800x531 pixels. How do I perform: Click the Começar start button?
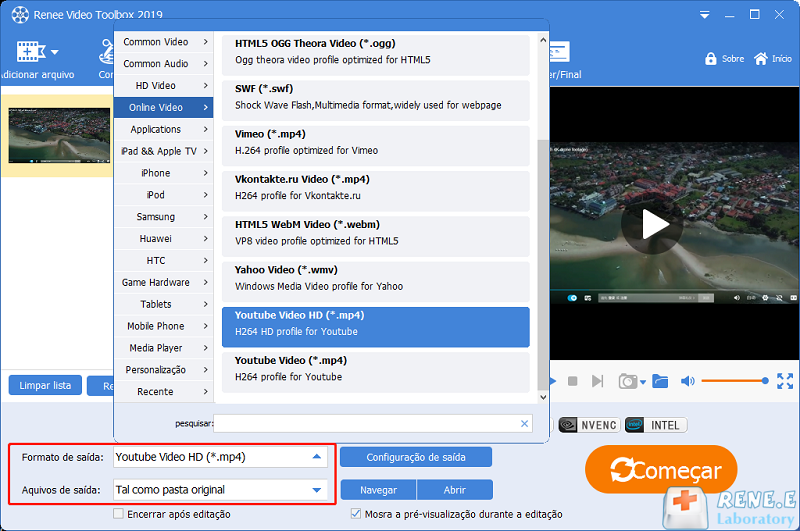[661, 470]
